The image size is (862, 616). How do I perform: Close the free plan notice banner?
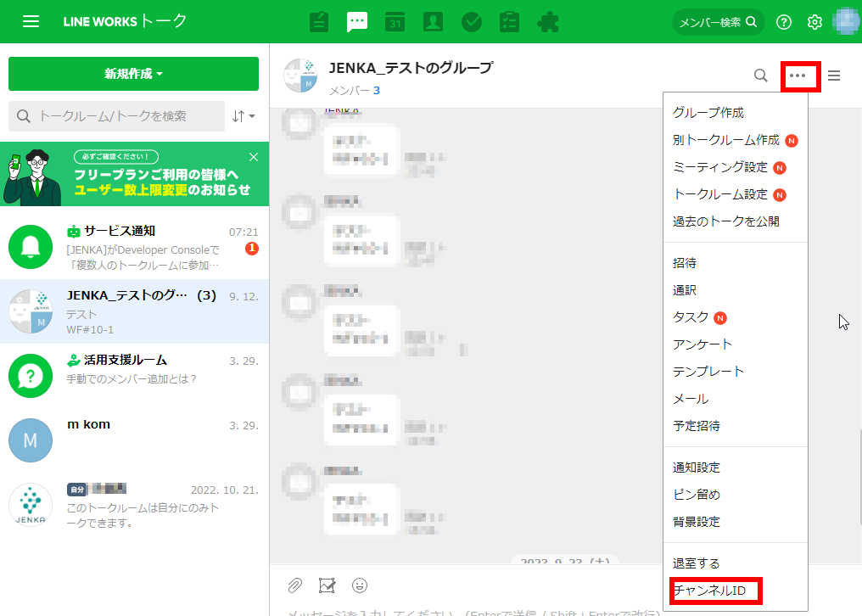[x=254, y=157]
